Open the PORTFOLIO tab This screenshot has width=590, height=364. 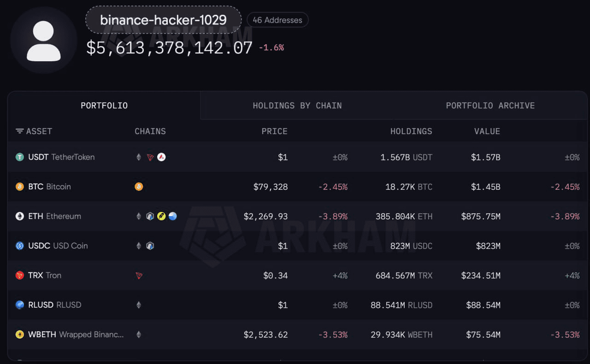click(x=104, y=106)
